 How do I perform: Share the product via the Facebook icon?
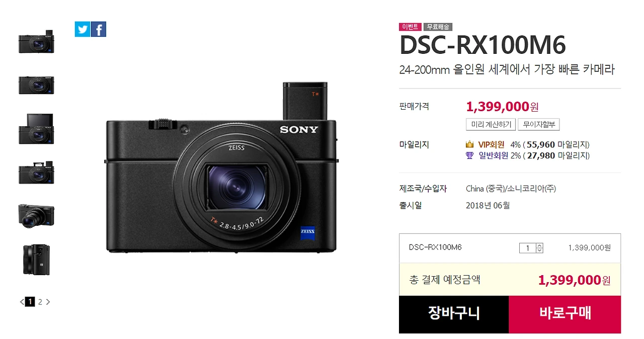coord(99,29)
